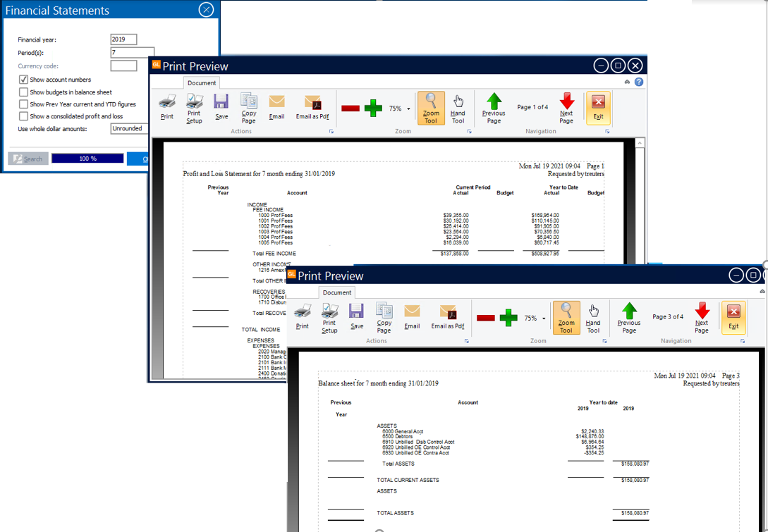Toggle the Show account numbers checkbox
This screenshot has width=768, height=532.
click(x=23, y=79)
